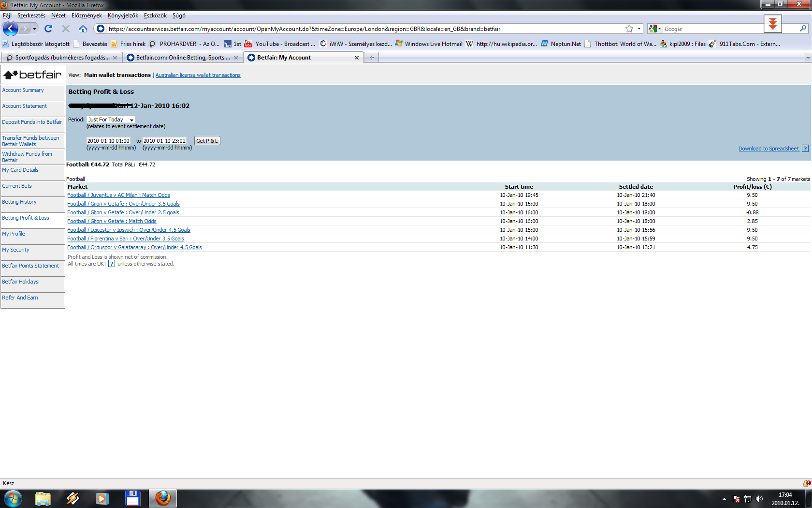Viewport: 812px width, 508px height.
Task: Open the Könyvjelzők menu
Action: pos(123,15)
